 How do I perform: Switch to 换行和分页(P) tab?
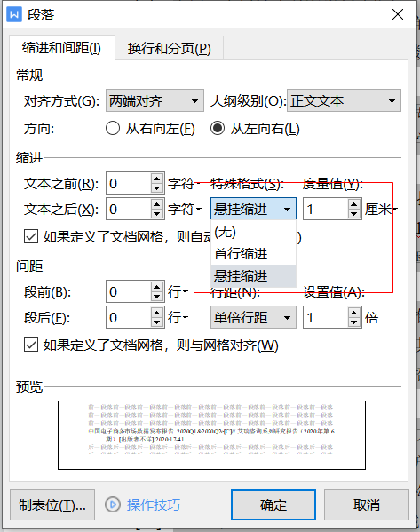(169, 48)
